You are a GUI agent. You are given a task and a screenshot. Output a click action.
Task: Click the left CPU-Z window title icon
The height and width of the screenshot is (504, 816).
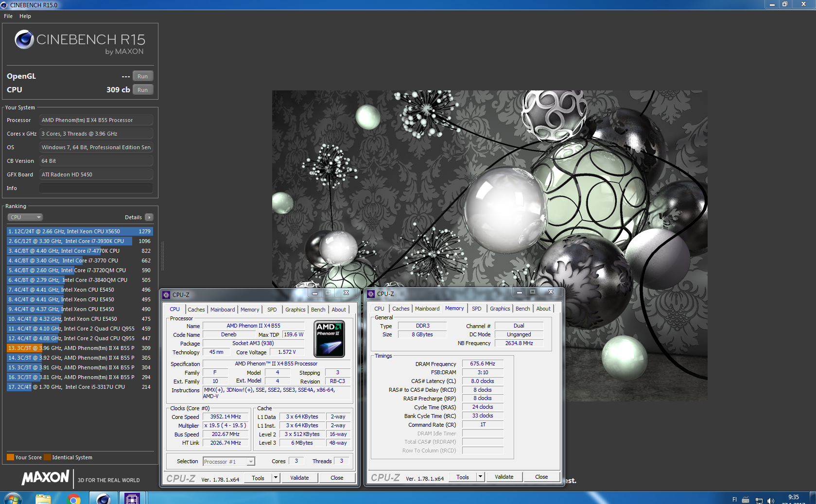166,295
